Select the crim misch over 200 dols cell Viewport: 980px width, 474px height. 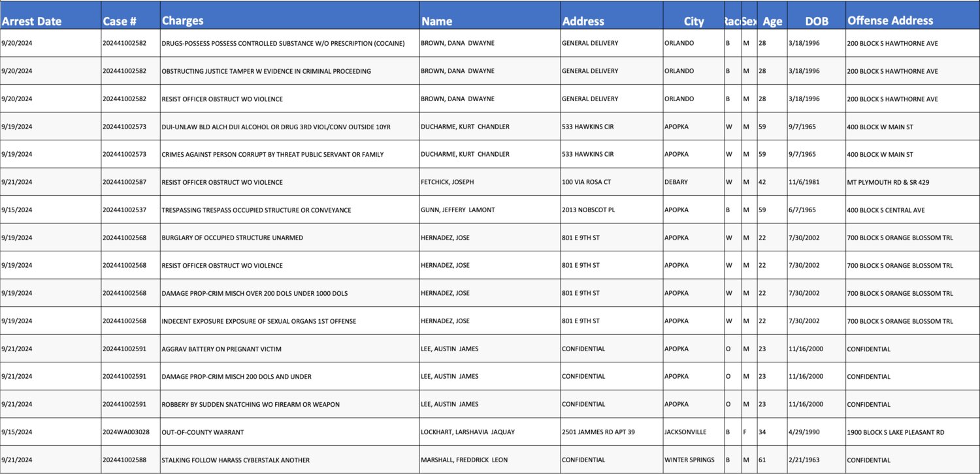click(x=290, y=293)
